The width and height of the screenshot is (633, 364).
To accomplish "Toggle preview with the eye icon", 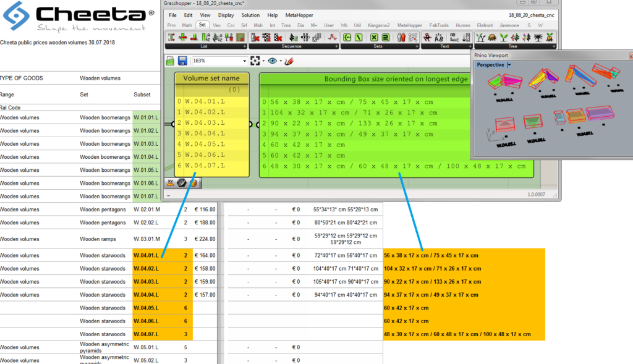I will [273, 61].
